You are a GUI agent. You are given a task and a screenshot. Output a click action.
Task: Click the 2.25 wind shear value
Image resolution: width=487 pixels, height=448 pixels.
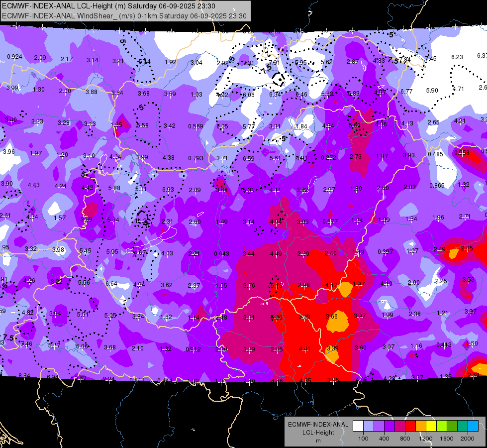click(x=441, y=281)
